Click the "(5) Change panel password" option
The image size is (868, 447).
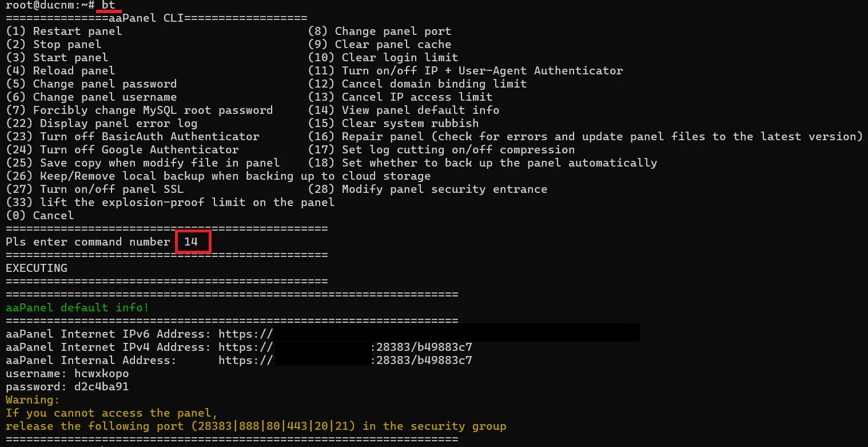coord(91,84)
